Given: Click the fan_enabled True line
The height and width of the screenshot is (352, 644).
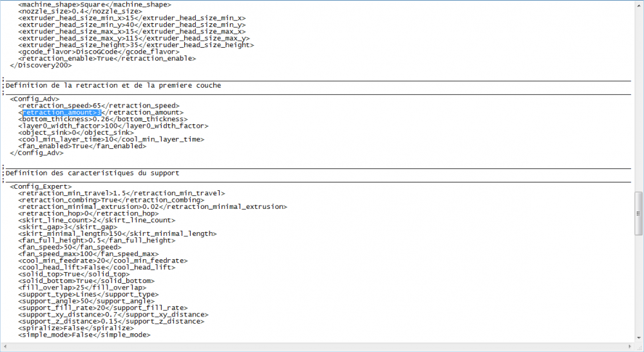Looking at the screenshot, I should click(82, 146).
